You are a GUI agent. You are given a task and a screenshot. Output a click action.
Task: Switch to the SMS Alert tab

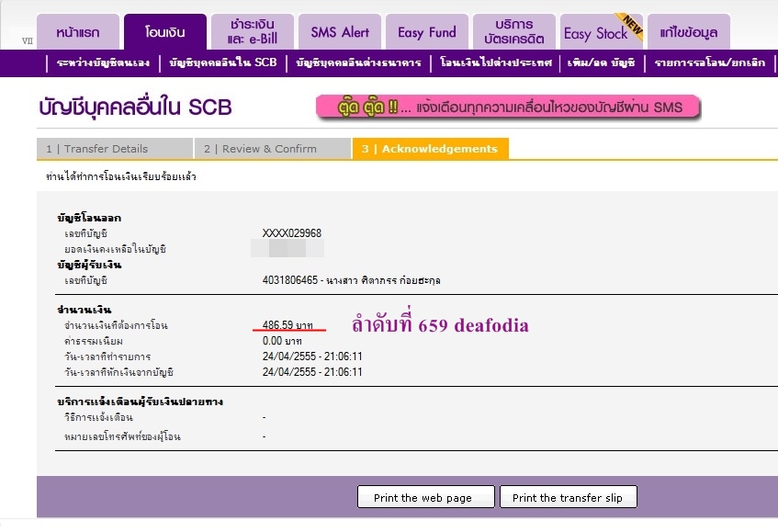click(340, 32)
